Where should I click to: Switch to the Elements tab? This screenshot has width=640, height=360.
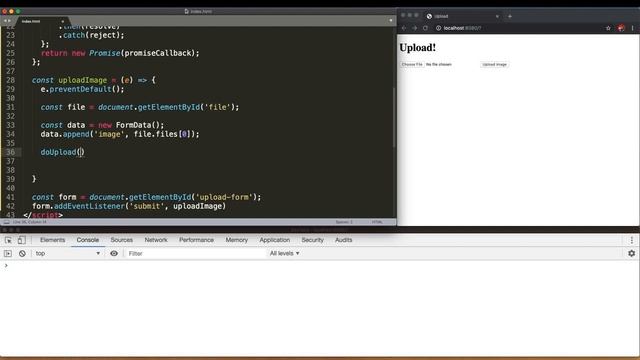(x=52, y=240)
